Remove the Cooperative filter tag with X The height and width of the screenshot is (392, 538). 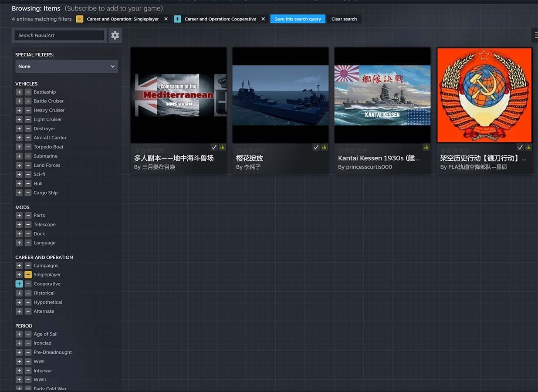pos(263,19)
